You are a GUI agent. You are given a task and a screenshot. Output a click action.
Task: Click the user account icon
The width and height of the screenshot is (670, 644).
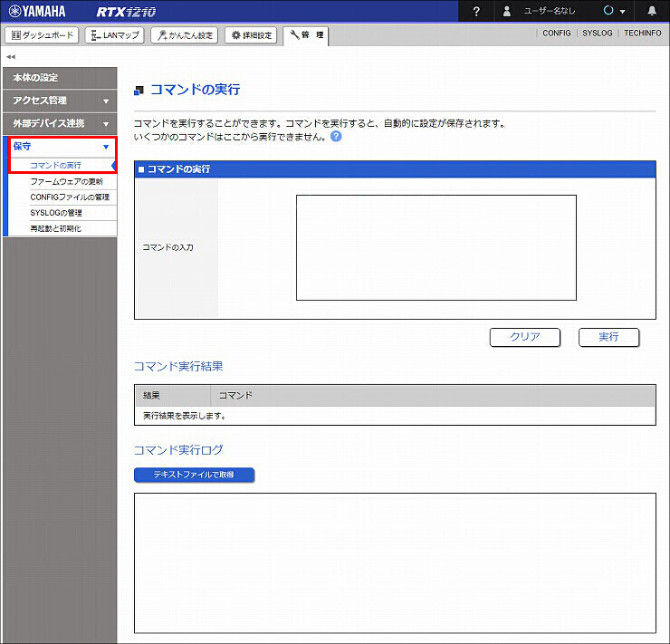click(x=507, y=11)
